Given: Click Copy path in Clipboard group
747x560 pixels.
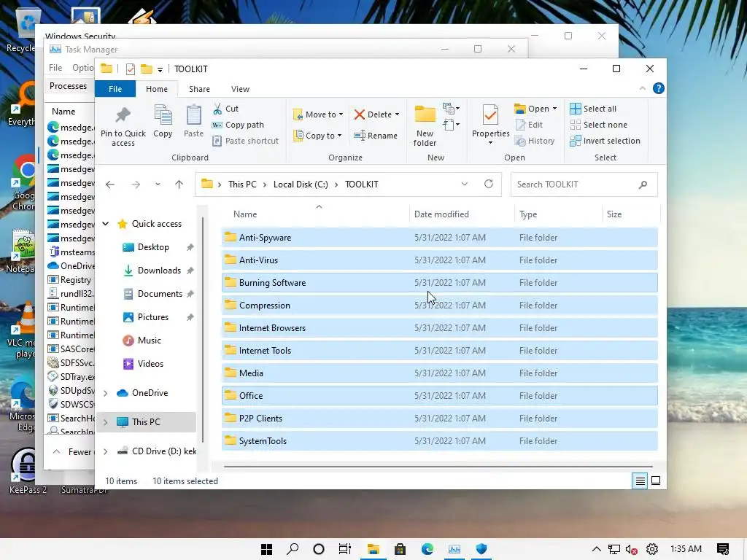Looking at the screenshot, I should click(x=238, y=125).
